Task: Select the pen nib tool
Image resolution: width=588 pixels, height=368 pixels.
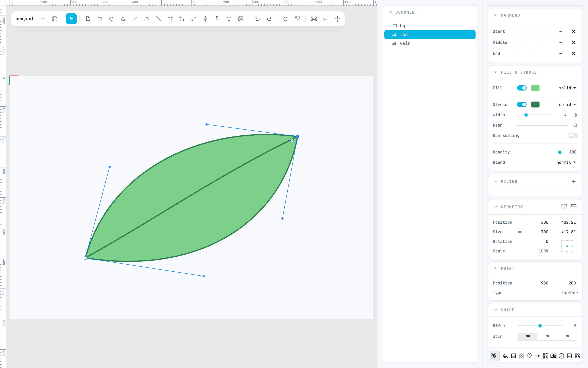Action: [x=205, y=19]
